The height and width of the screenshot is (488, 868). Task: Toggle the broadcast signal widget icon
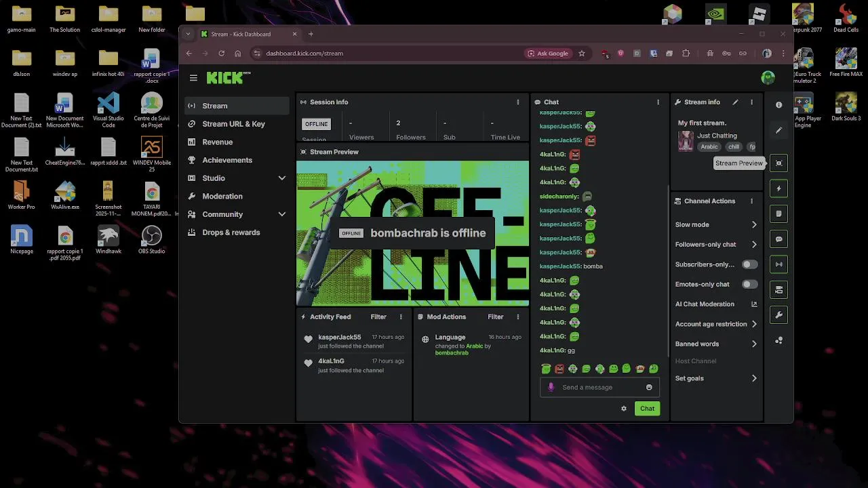(x=778, y=264)
